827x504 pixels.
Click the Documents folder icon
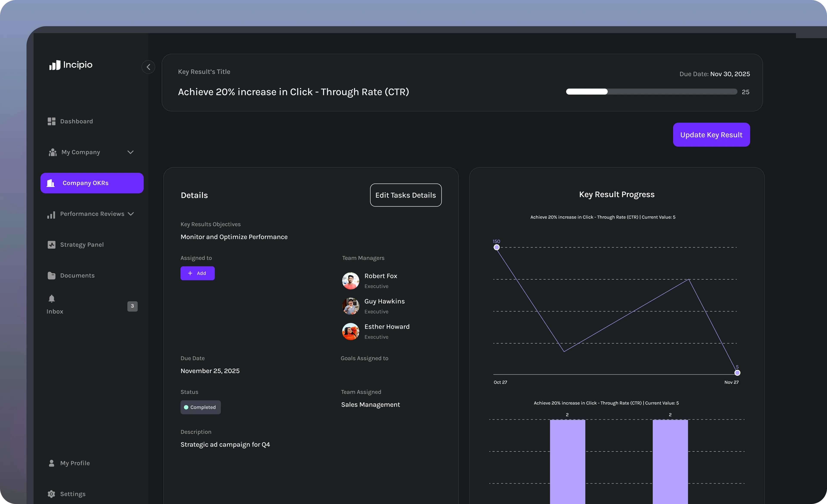click(x=51, y=275)
